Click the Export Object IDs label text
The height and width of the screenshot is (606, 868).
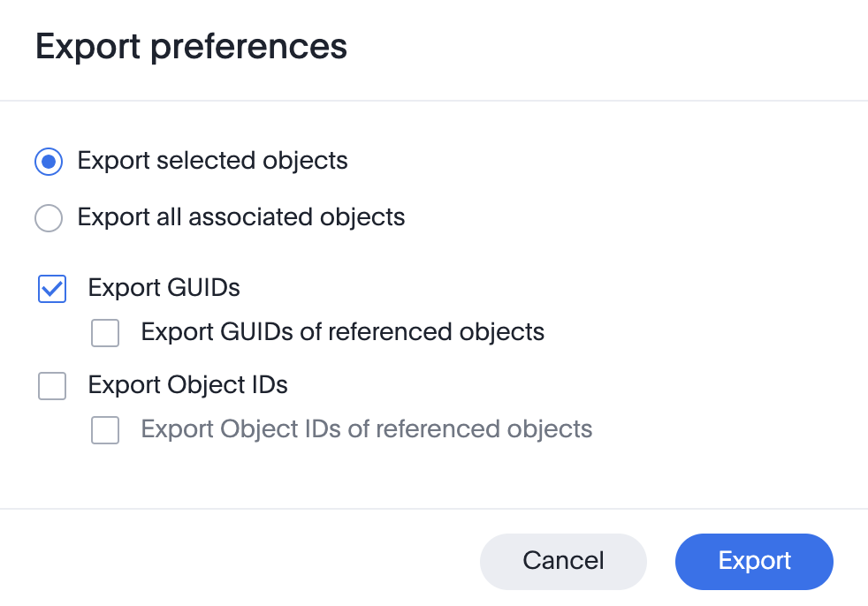187,385
